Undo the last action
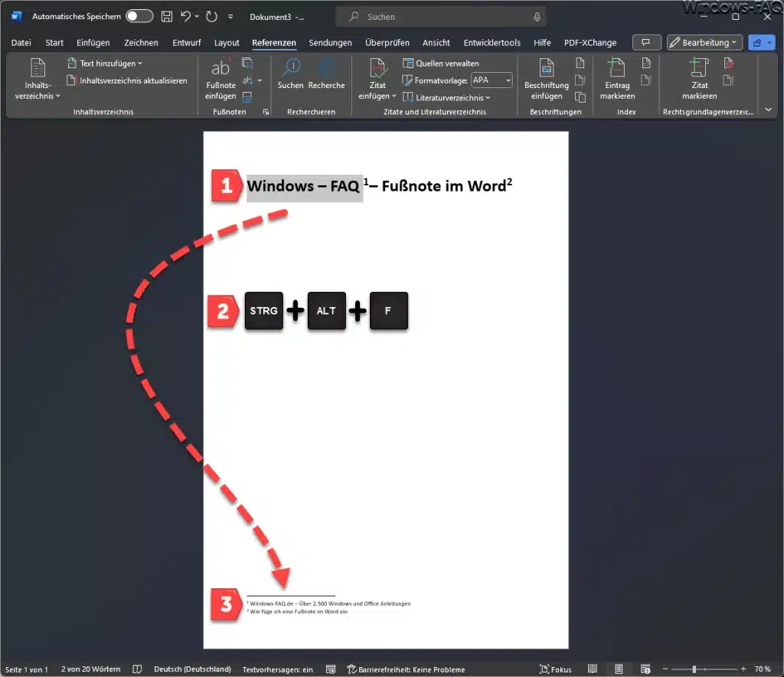Screen dimensions: 784x677 coord(185,17)
